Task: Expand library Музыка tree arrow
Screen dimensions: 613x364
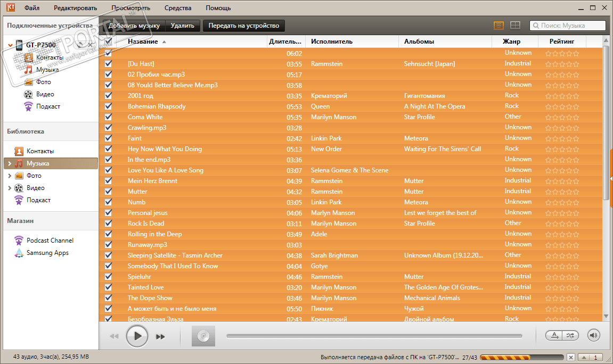Action: point(10,164)
